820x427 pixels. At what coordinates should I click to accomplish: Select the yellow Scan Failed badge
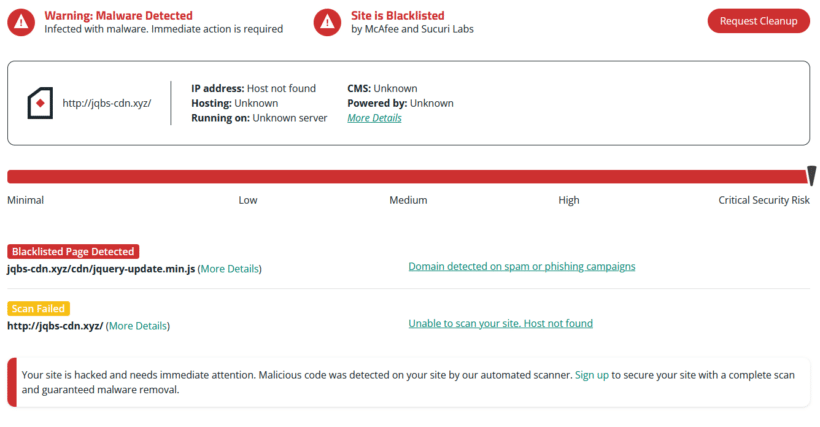(40, 309)
